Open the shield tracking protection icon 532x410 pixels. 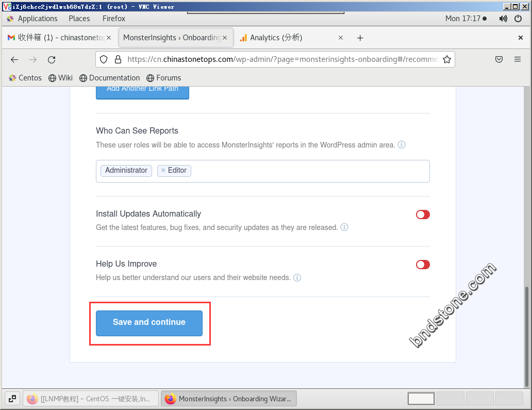(104, 59)
